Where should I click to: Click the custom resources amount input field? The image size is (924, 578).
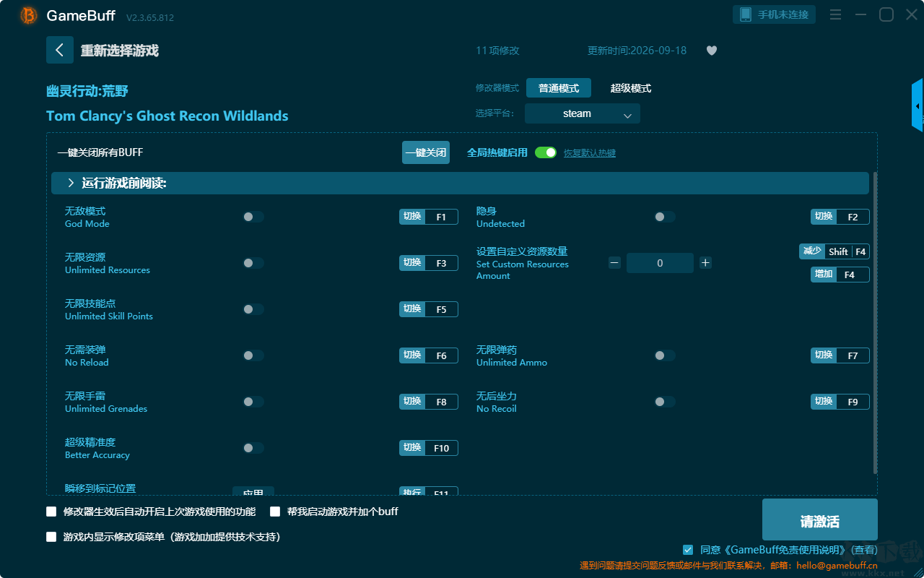tap(660, 263)
